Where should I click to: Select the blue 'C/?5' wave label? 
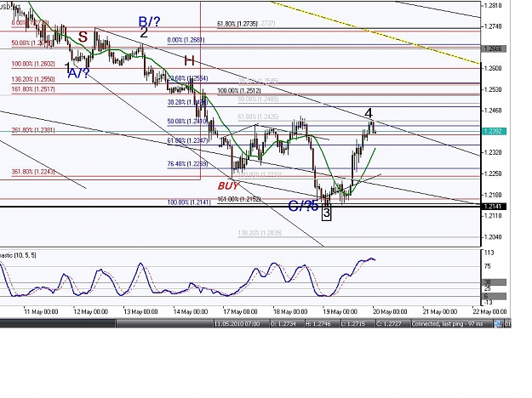point(303,206)
